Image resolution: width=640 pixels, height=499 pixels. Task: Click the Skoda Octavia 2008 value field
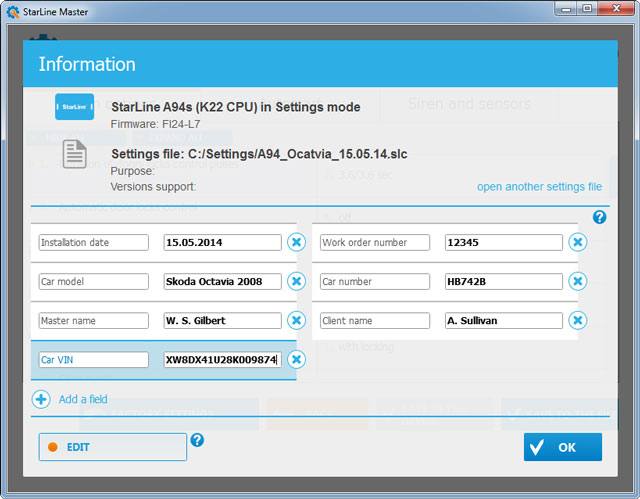(x=222, y=282)
